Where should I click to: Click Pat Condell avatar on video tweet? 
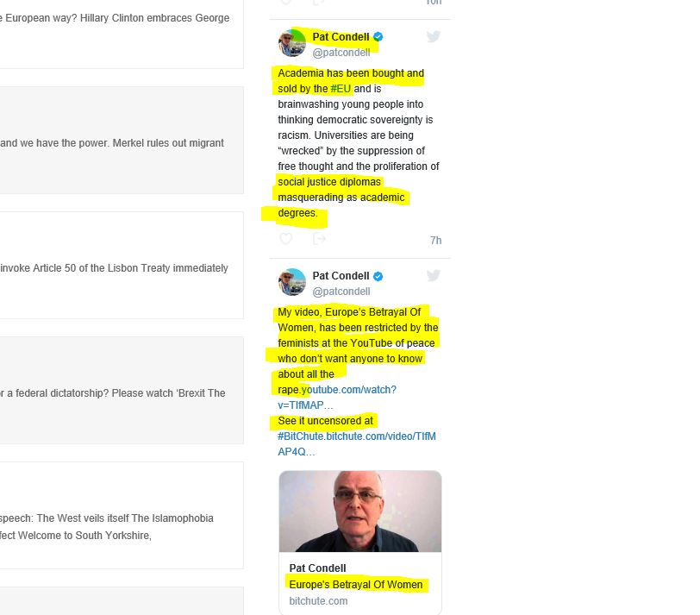(292, 282)
